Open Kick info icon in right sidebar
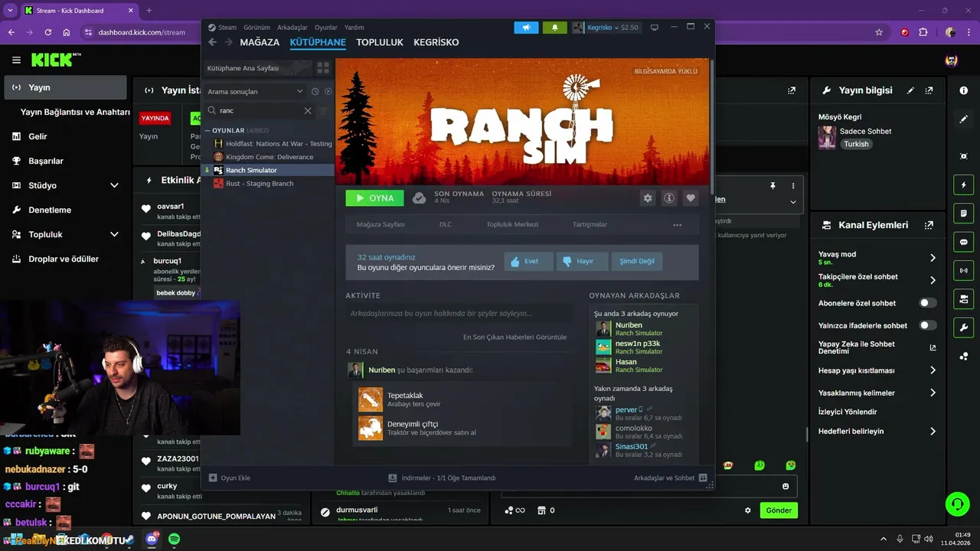This screenshot has height=551, width=980. (963, 90)
